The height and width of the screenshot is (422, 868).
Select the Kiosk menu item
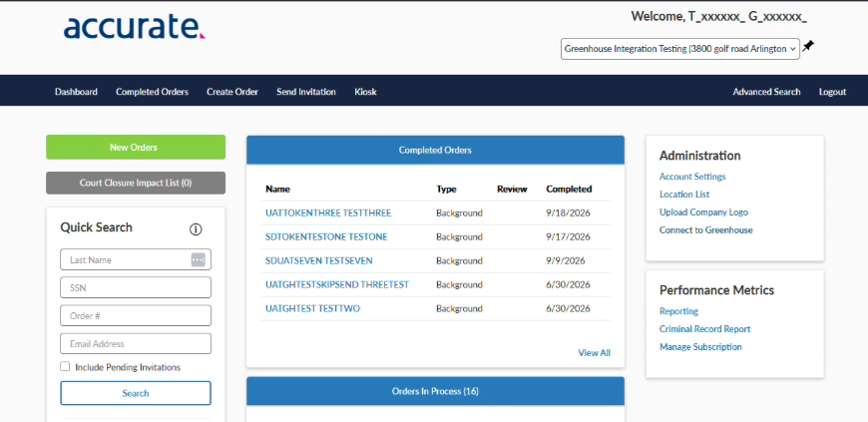(x=365, y=92)
